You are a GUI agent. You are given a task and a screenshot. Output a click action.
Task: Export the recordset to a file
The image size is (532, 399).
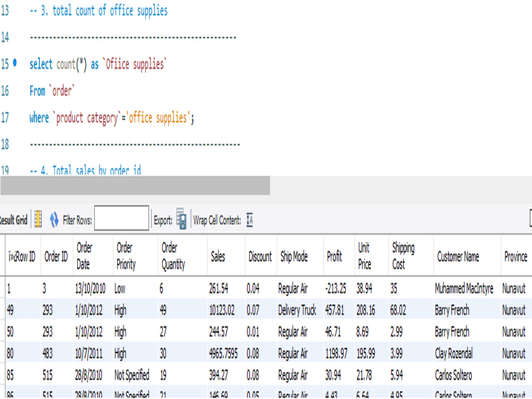181,219
